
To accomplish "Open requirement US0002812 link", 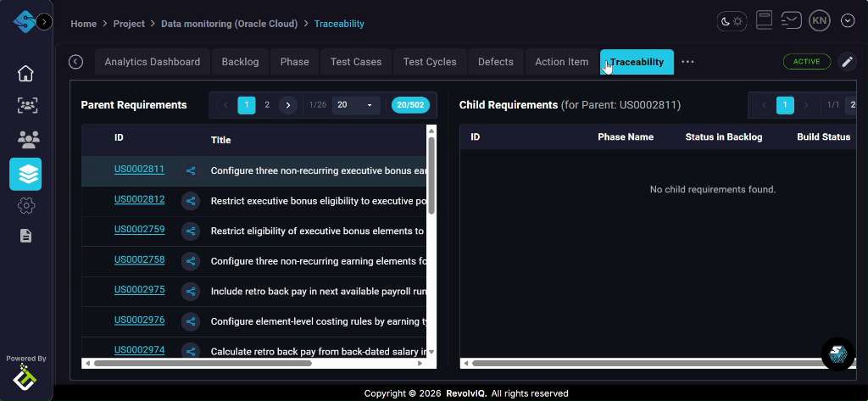I will tap(139, 199).
